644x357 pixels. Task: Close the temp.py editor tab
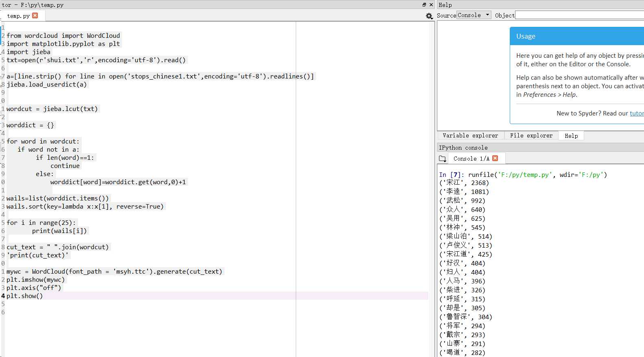35,15
